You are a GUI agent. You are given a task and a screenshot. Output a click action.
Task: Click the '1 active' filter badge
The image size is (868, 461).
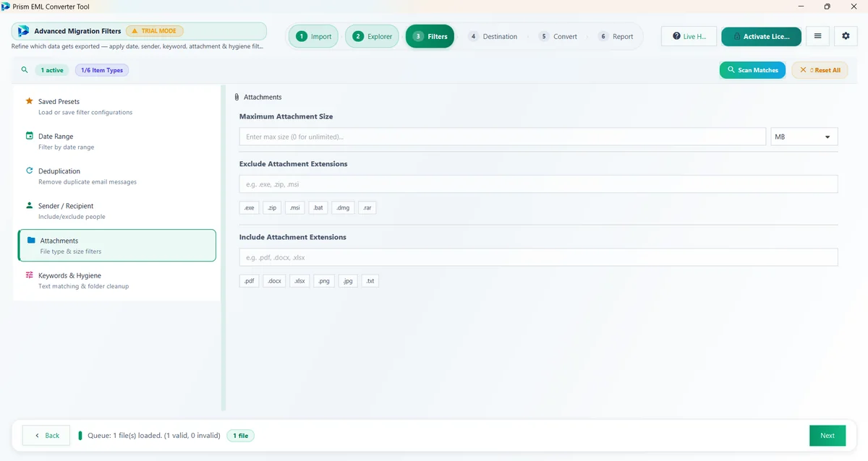coord(52,70)
